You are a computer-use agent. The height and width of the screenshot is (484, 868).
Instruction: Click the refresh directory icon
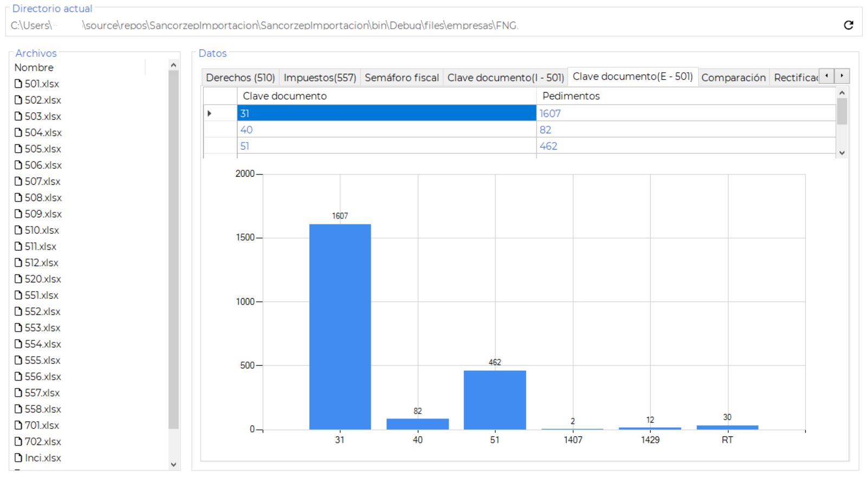click(848, 25)
